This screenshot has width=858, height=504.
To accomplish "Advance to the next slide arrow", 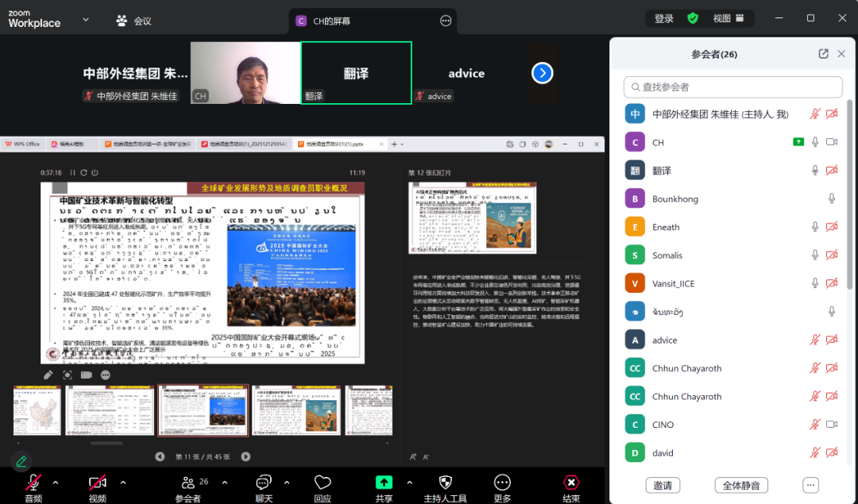I will tap(246, 456).
